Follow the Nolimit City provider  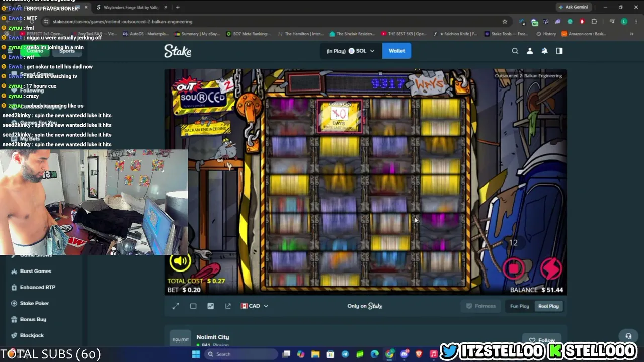coord(542,340)
